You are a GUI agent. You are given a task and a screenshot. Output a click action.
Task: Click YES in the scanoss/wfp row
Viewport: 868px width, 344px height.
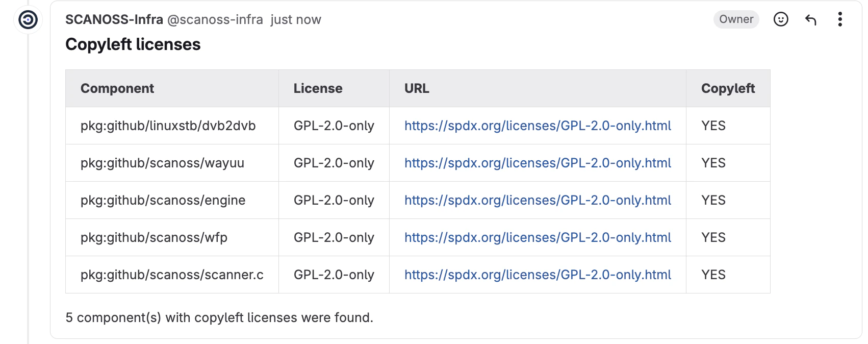tap(713, 237)
